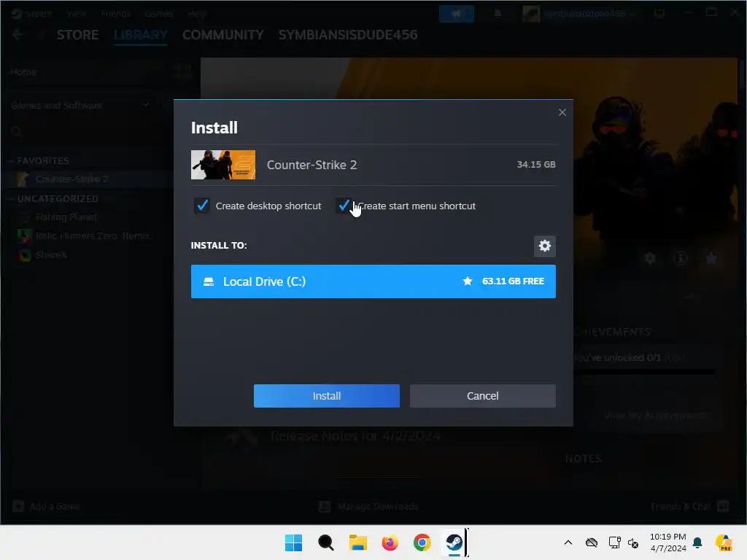Click the announcements megaphone button
Image resolution: width=747 pixels, height=560 pixels.
tap(457, 14)
